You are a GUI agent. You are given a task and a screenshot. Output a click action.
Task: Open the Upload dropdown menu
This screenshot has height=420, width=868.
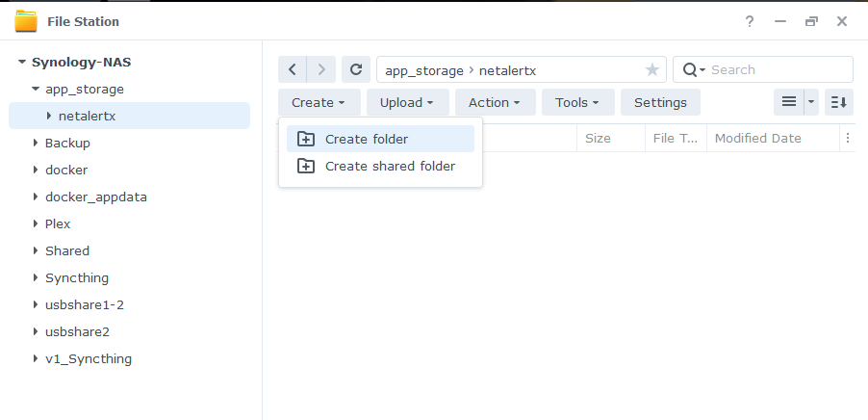pyautogui.click(x=407, y=102)
